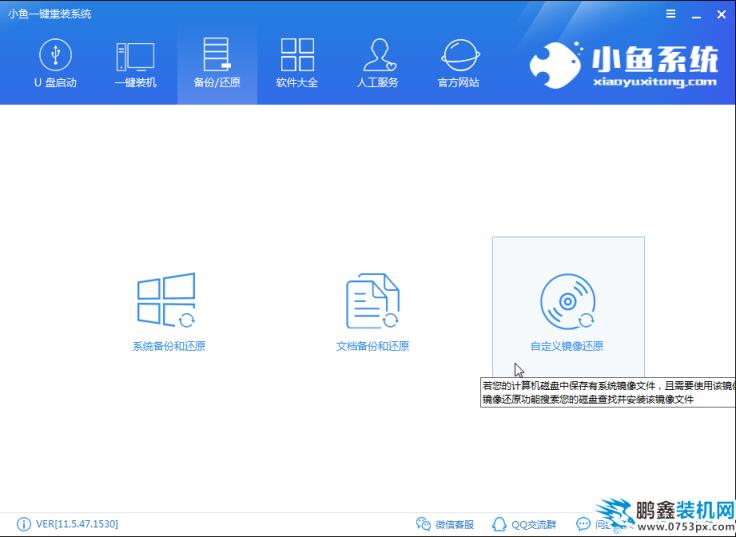Open the 人工服务 person icon
Image resolution: width=736 pixels, height=537 pixels.
pyautogui.click(x=378, y=54)
